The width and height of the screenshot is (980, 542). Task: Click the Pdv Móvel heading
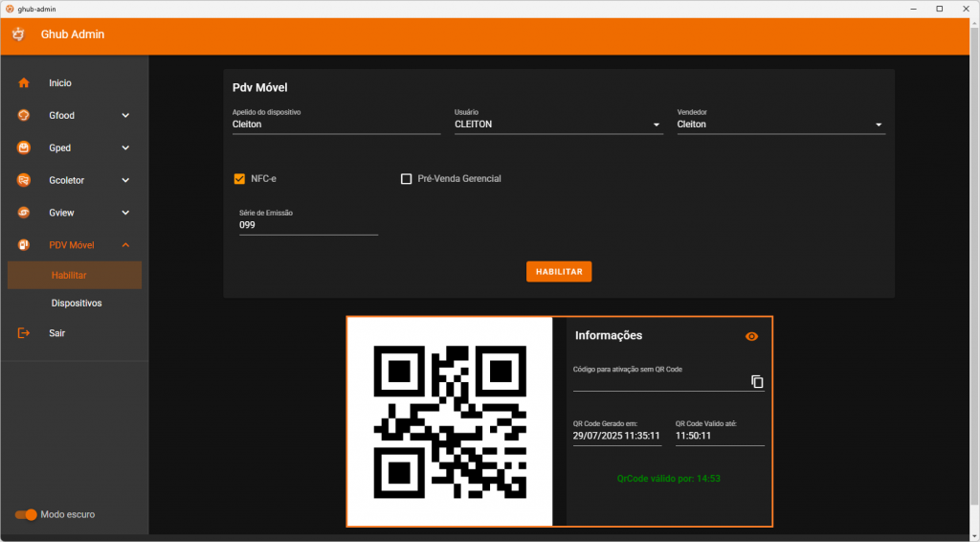260,88
